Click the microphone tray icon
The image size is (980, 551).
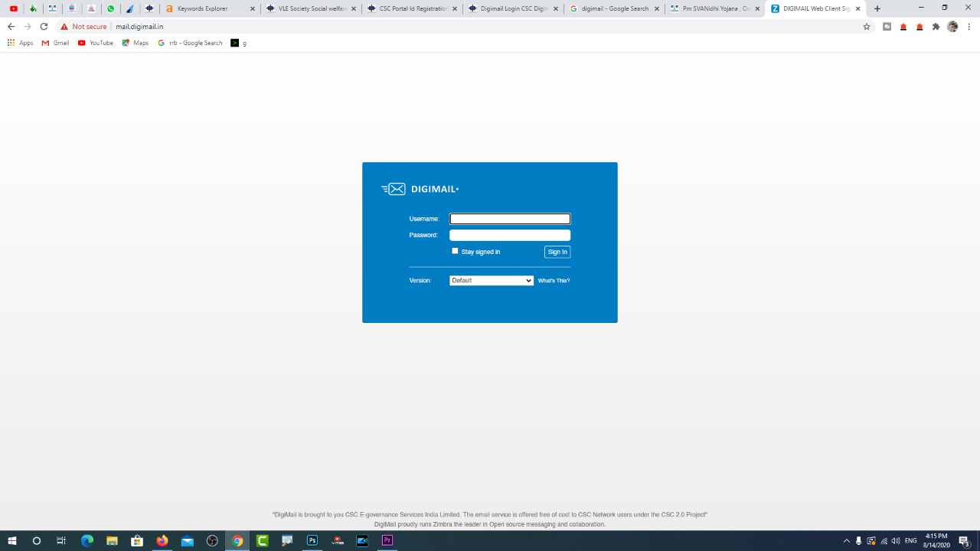[x=858, y=541]
